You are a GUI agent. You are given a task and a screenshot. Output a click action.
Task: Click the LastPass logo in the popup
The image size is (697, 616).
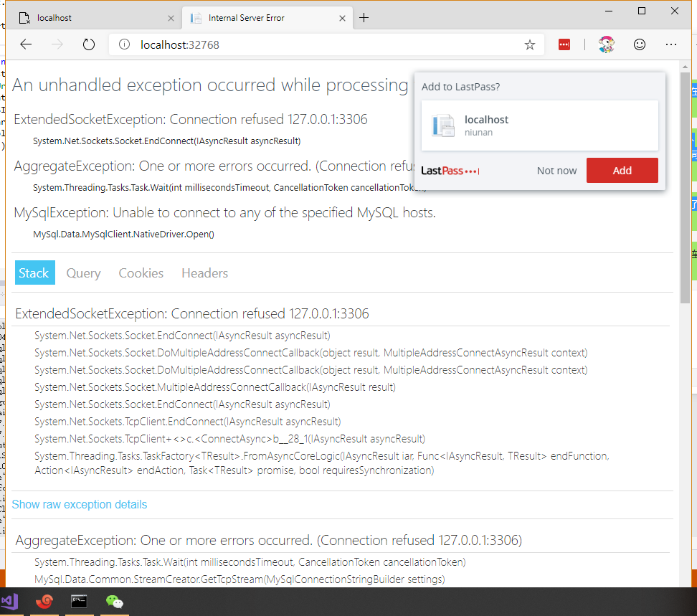450,171
